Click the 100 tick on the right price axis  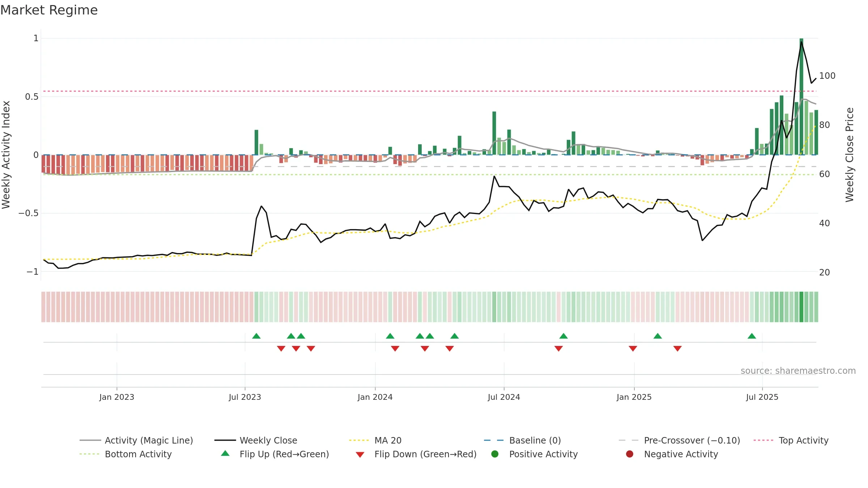click(827, 76)
